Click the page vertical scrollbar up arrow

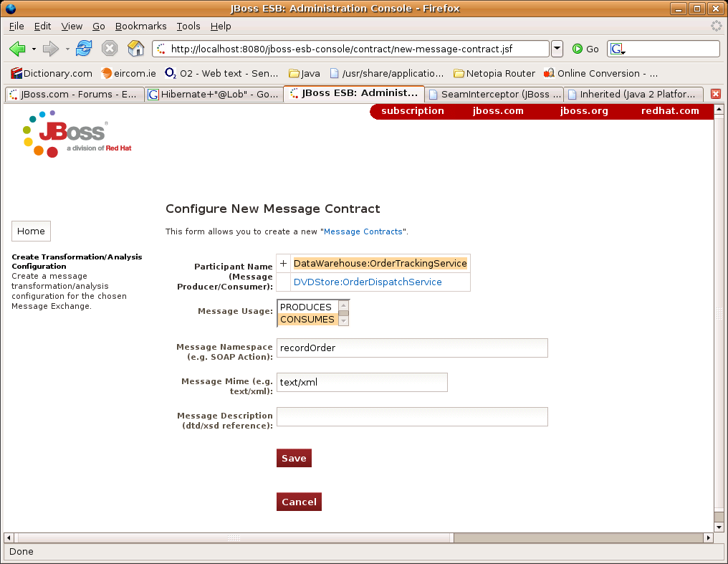(x=719, y=110)
